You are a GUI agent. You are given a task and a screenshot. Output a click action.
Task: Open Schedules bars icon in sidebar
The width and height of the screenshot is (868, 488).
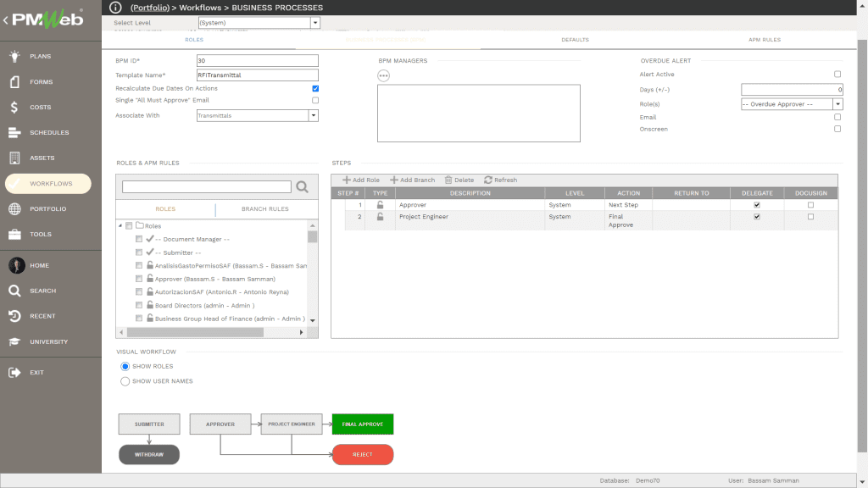tap(15, 132)
